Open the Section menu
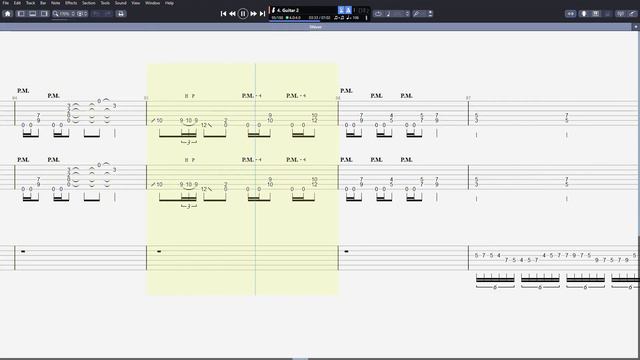 click(x=89, y=3)
